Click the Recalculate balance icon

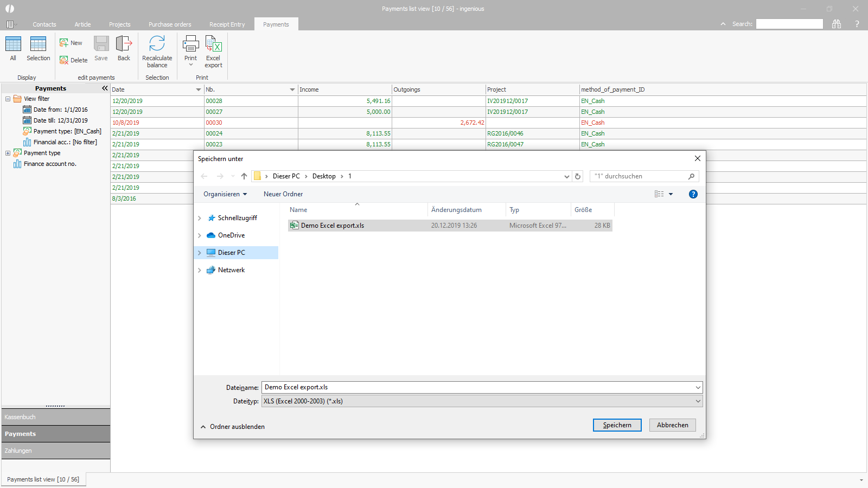[x=157, y=44]
